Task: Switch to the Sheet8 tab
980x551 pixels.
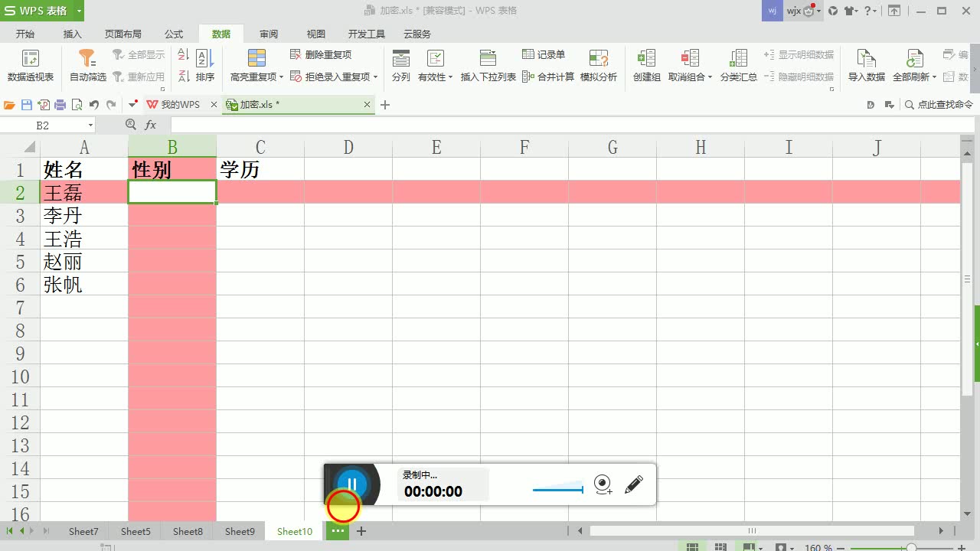Action: click(x=188, y=531)
